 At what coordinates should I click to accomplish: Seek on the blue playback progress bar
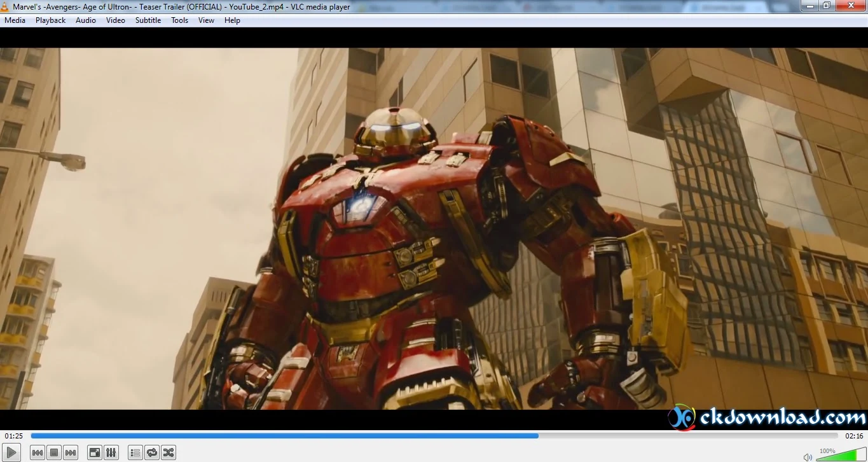pos(434,436)
